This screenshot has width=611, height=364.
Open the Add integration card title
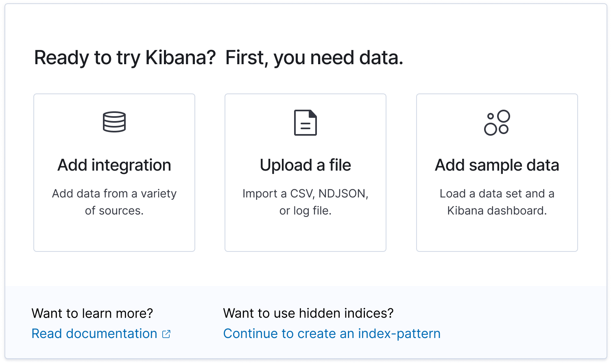(114, 165)
